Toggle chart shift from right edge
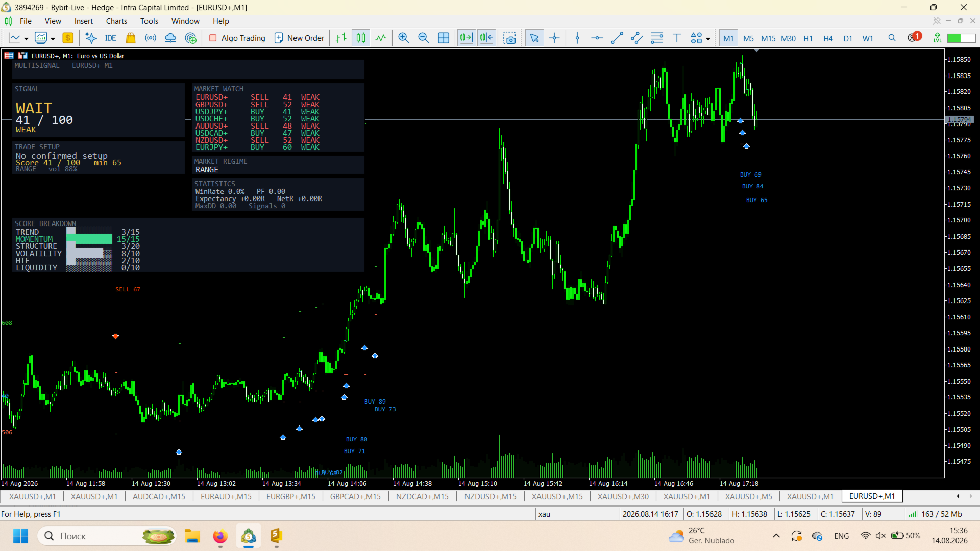The width and height of the screenshot is (980, 551). [x=486, y=38]
